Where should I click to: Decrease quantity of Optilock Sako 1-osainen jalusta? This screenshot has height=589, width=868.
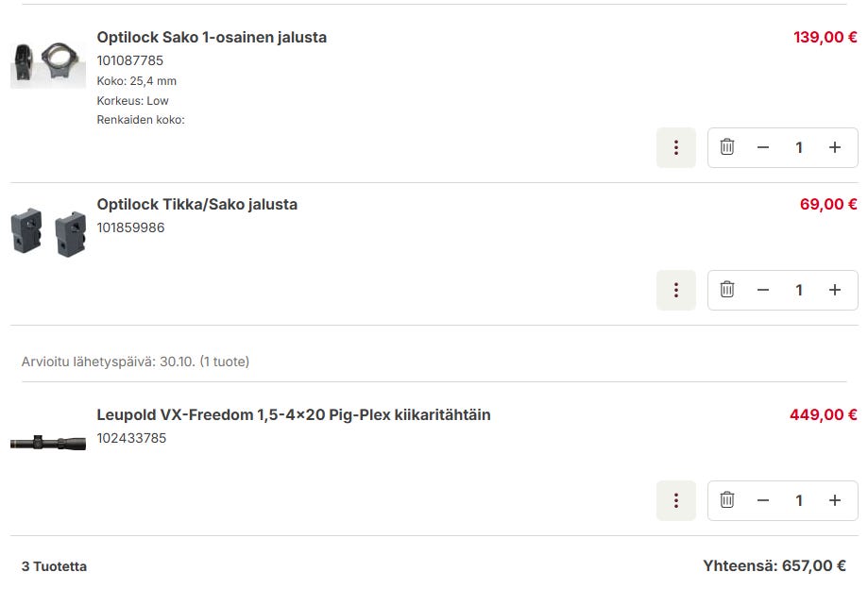(x=763, y=147)
